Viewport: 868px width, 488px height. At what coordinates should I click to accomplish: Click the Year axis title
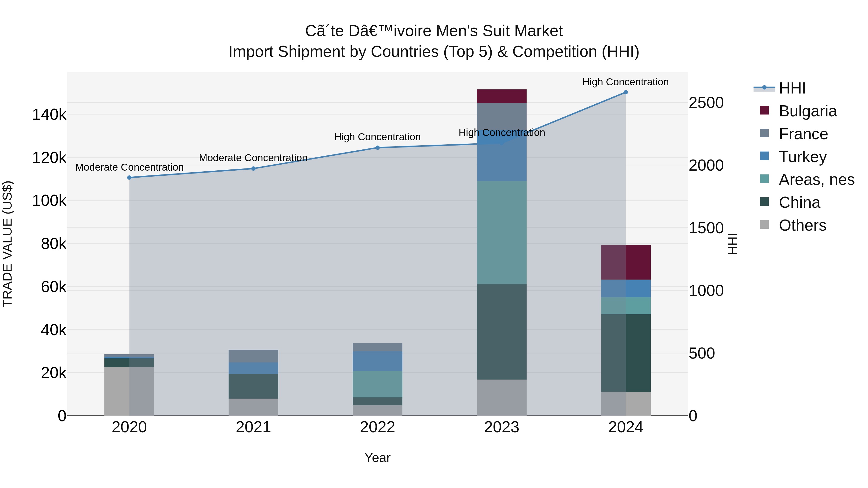click(x=377, y=458)
